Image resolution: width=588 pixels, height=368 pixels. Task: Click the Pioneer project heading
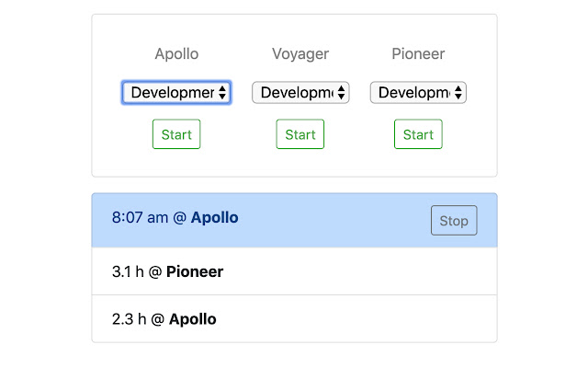click(x=418, y=53)
